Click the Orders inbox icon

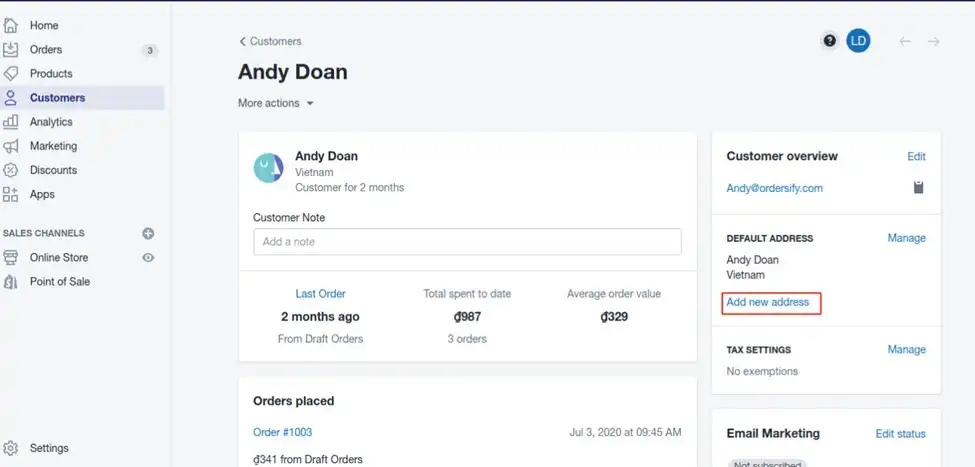(x=11, y=50)
